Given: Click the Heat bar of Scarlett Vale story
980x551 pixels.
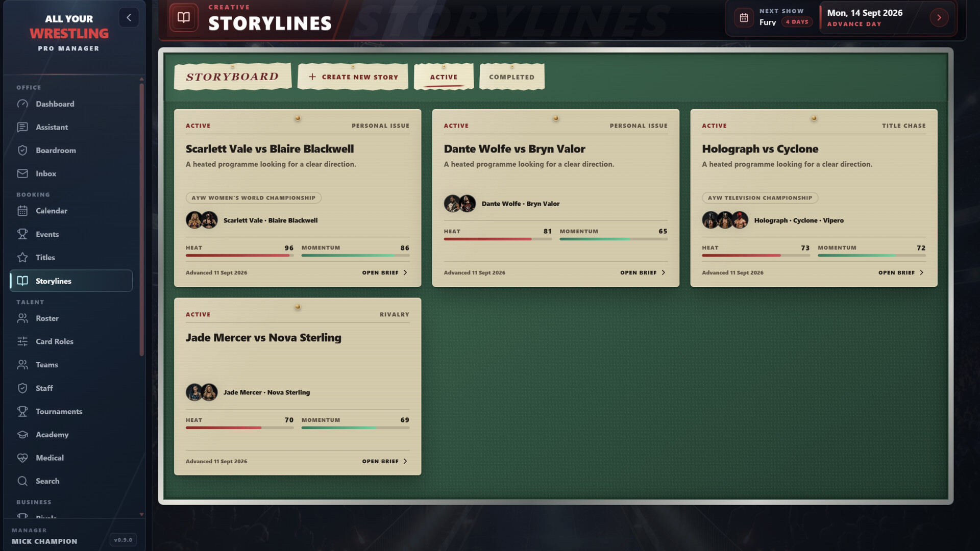Looking at the screenshot, I should (x=239, y=255).
